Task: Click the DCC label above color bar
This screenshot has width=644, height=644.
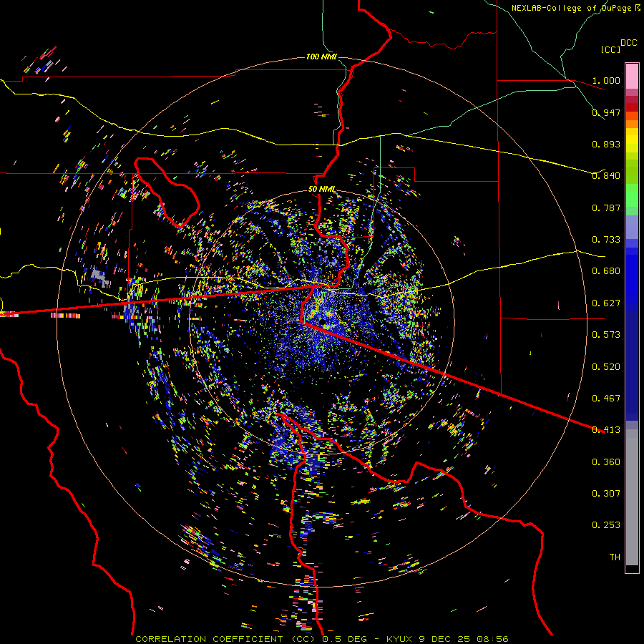Action: (628, 43)
